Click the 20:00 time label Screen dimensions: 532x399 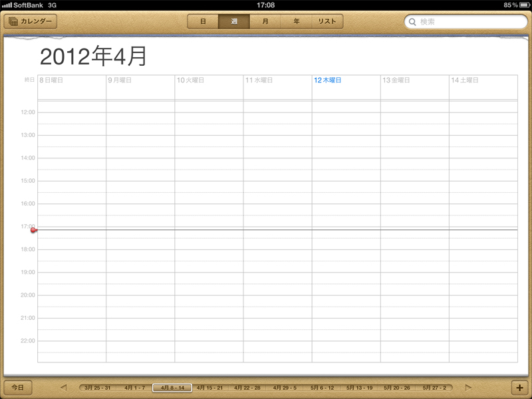pyautogui.click(x=28, y=295)
